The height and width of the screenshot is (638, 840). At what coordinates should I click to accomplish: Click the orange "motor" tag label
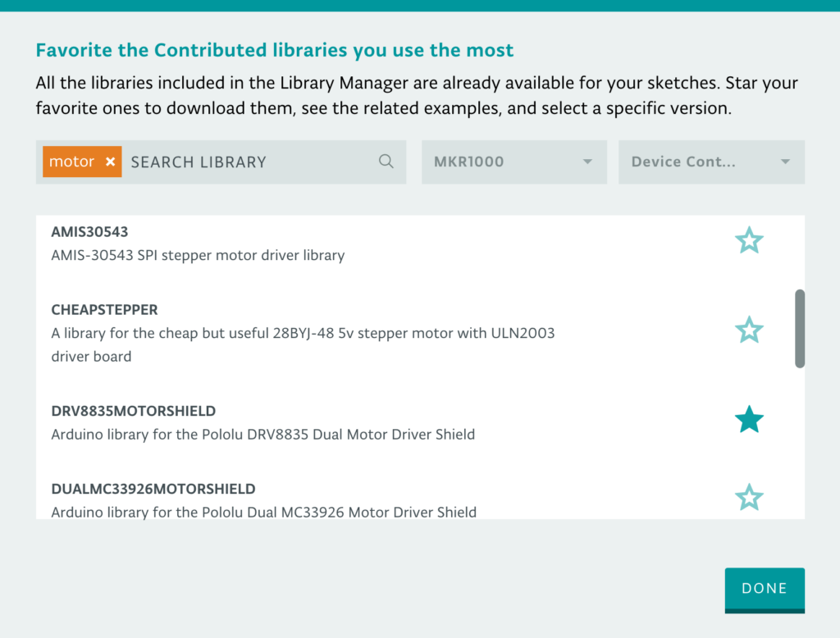(72, 162)
